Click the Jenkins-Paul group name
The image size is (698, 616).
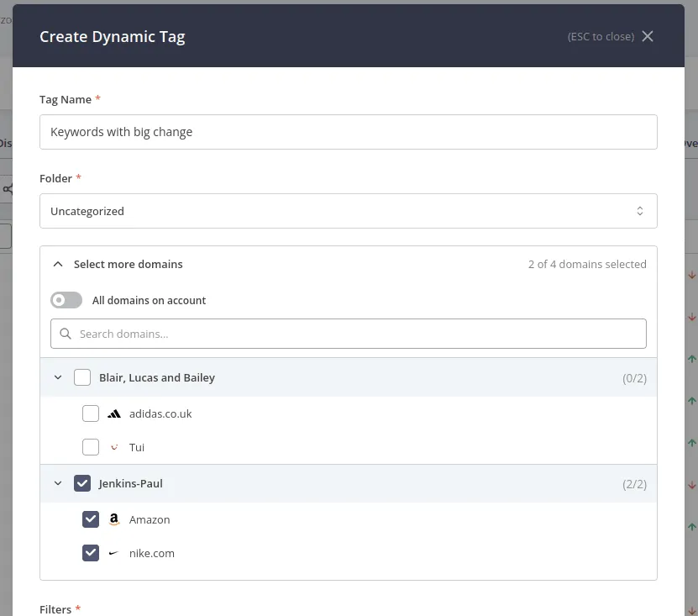click(130, 484)
